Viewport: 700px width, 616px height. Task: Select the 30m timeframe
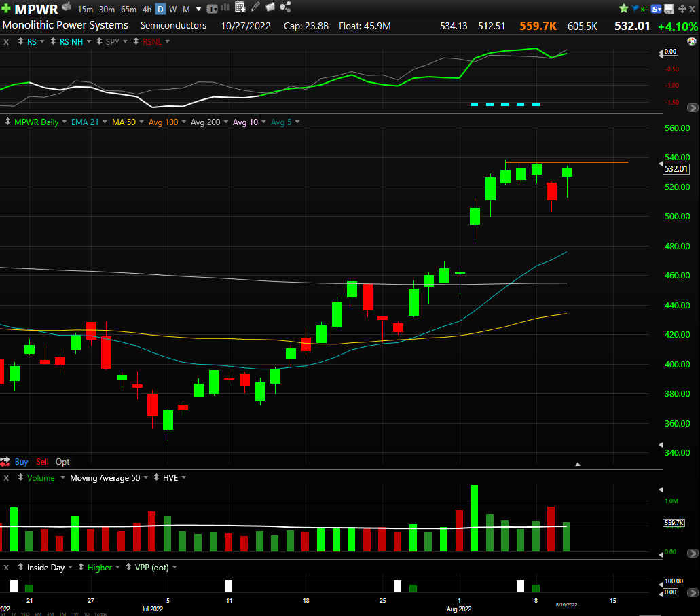point(107,9)
